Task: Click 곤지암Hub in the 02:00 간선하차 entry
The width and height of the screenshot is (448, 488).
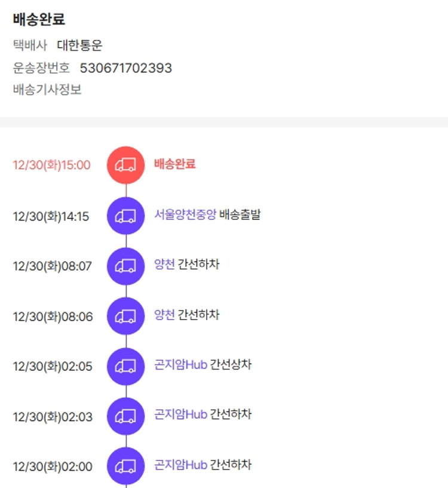Action: point(180,465)
